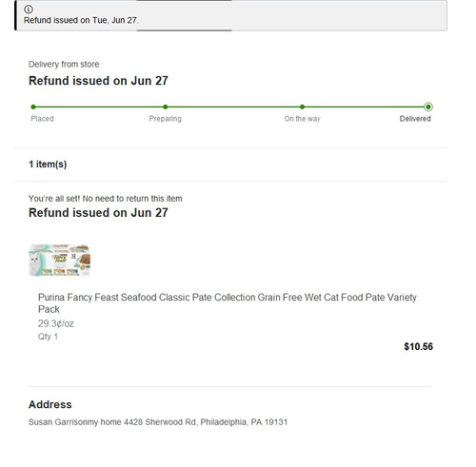Click the Placed progress dot

pyautogui.click(x=33, y=107)
